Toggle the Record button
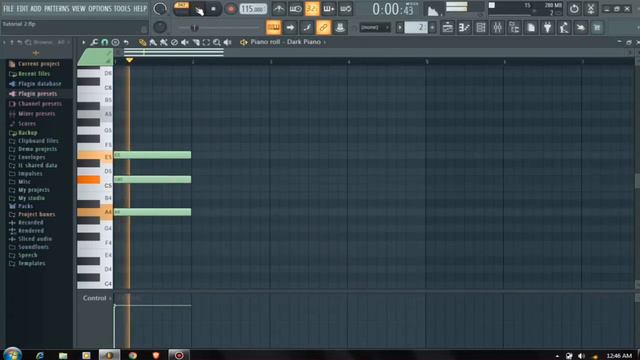 (231, 9)
